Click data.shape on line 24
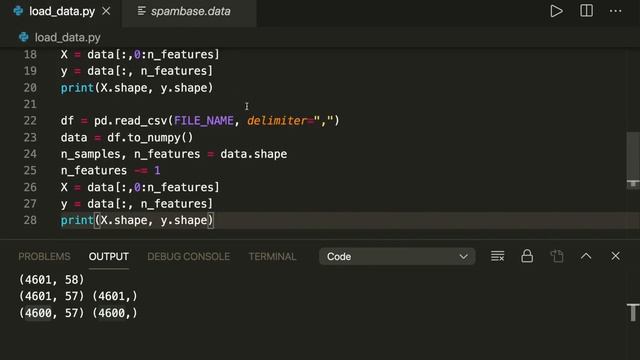 point(253,154)
